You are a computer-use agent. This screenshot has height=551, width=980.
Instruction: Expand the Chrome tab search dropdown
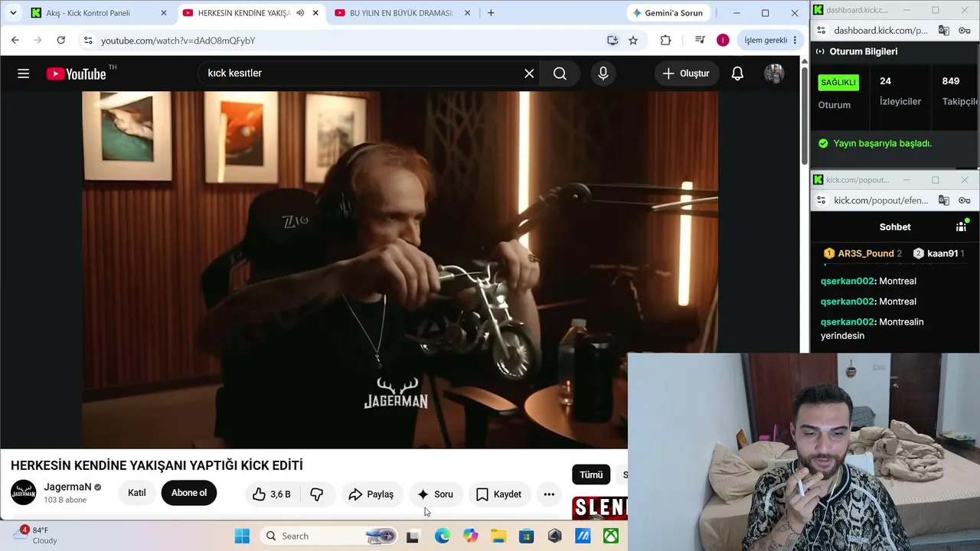tap(13, 13)
